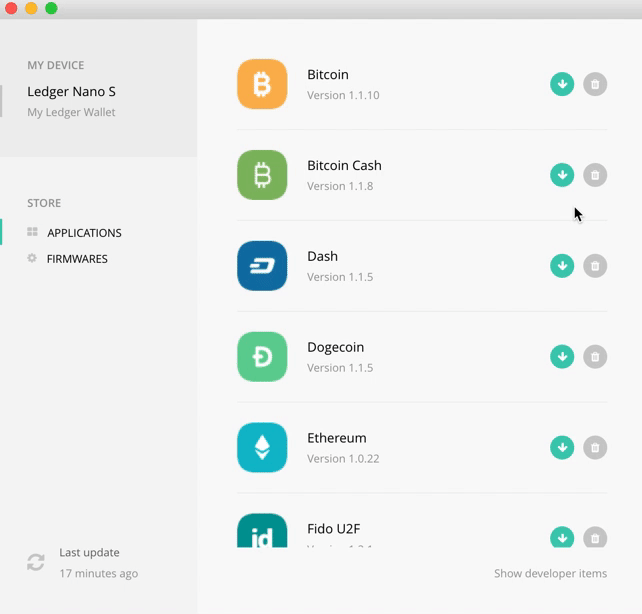Maximize the window with the green button
Image resolution: width=642 pixels, height=614 pixels.
(x=51, y=8)
